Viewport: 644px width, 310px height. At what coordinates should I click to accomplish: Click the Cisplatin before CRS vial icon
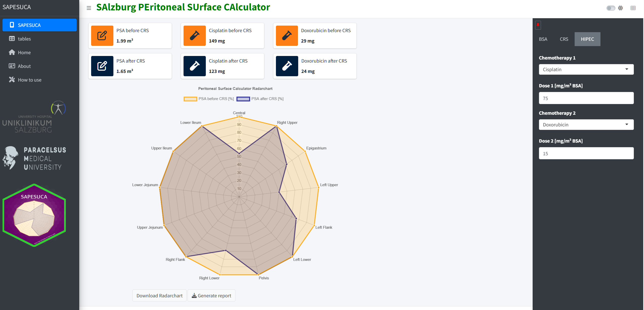194,36
